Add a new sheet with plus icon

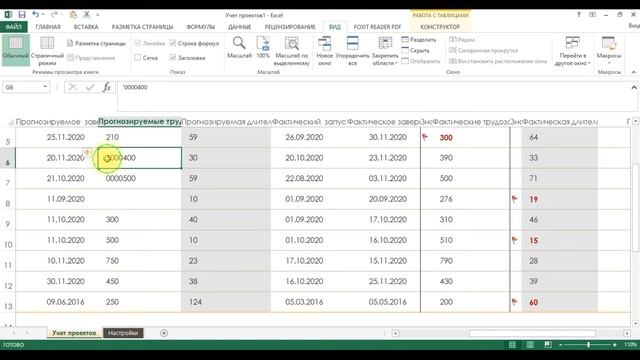tap(164, 333)
